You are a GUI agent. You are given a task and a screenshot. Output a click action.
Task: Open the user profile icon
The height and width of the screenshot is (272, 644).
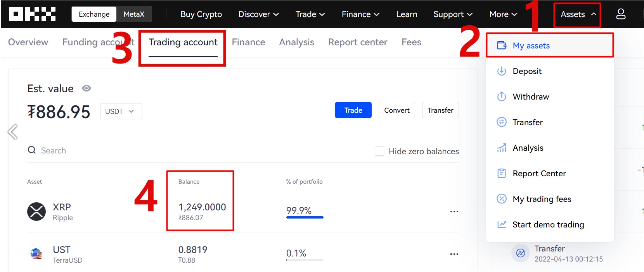point(621,14)
